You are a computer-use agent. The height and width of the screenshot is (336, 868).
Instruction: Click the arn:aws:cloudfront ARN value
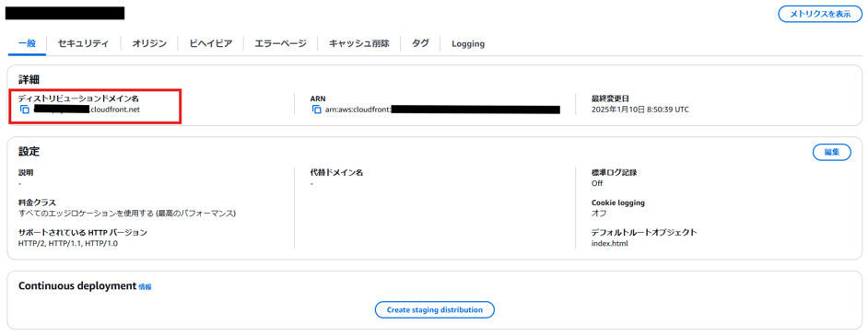click(x=443, y=110)
